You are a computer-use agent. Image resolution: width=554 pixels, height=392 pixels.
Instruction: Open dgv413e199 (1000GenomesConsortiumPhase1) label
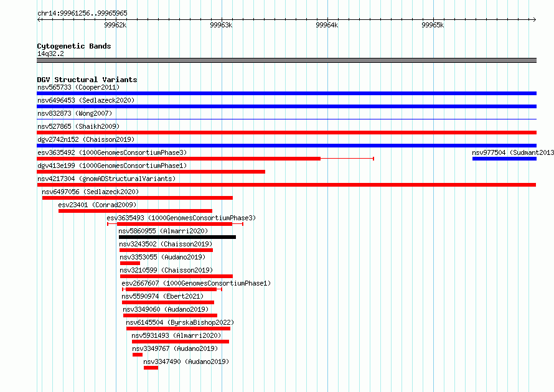coord(112,166)
